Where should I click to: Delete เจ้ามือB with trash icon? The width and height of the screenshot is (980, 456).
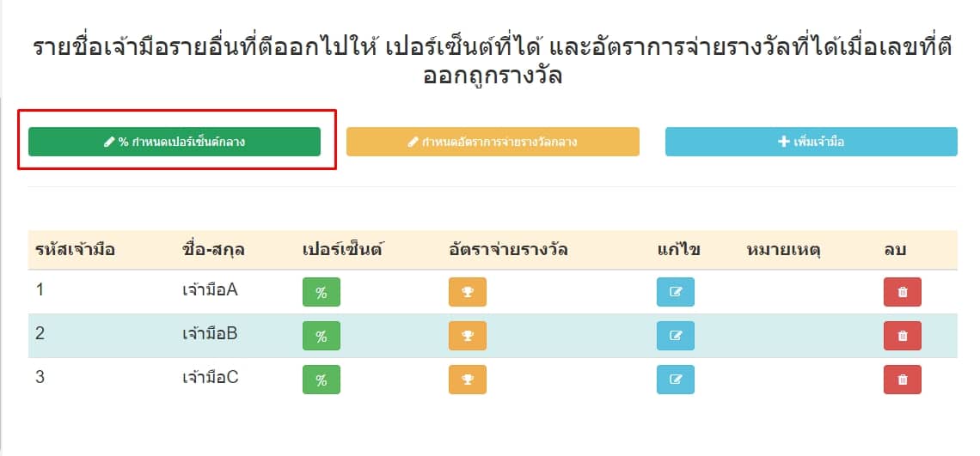click(x=902, y=336)
